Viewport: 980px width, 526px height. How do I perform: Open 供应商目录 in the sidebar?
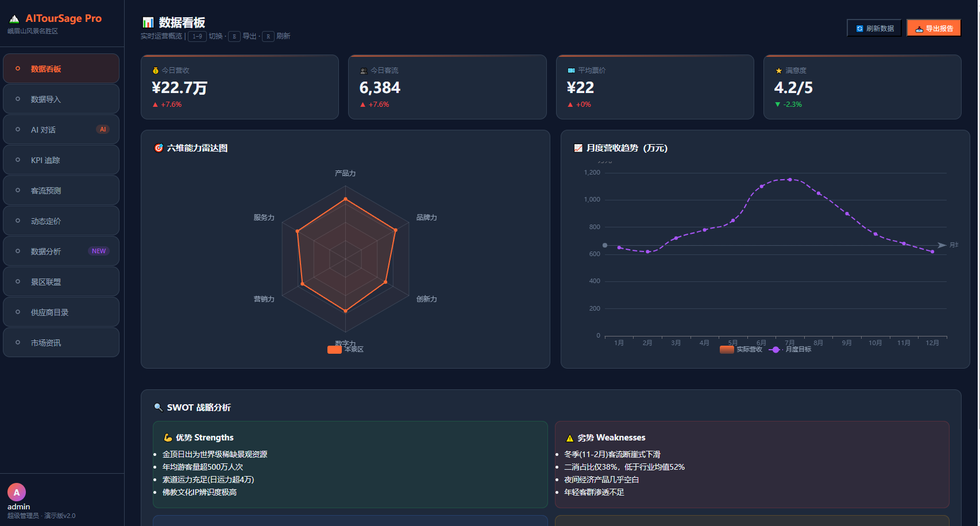[61, 312]
